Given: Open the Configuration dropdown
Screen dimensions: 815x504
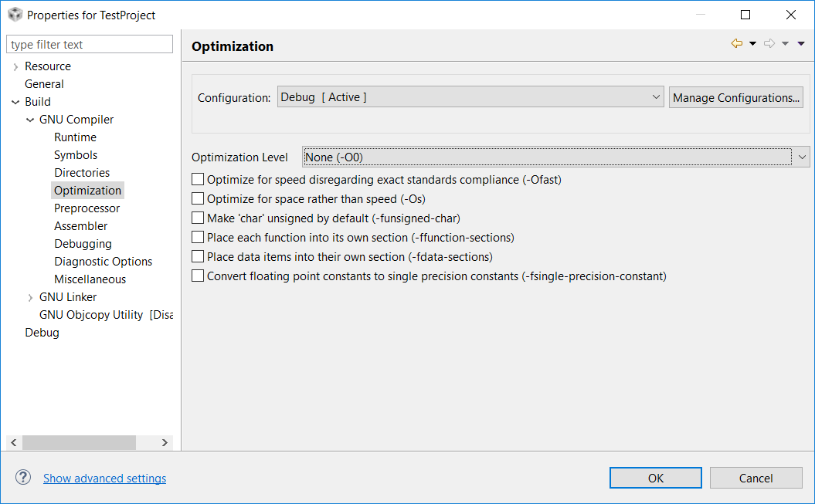Looking at the screenshot, I should tap(656, 96).
